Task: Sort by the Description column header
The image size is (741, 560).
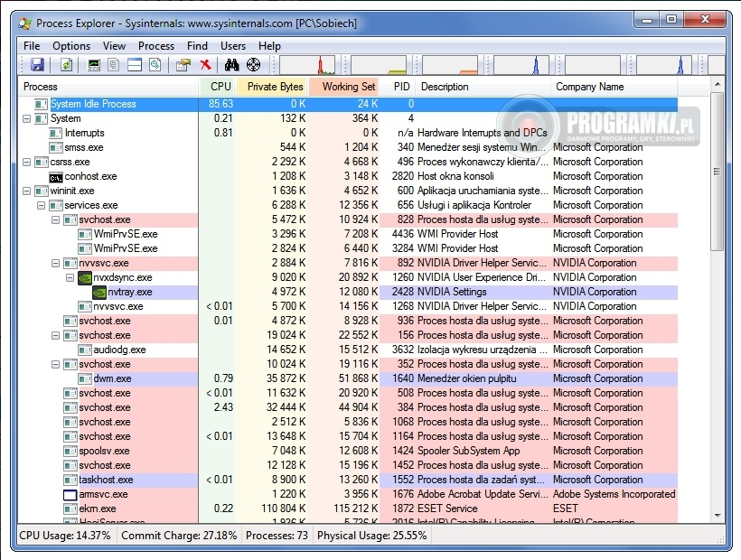Action: coord(483,87)
